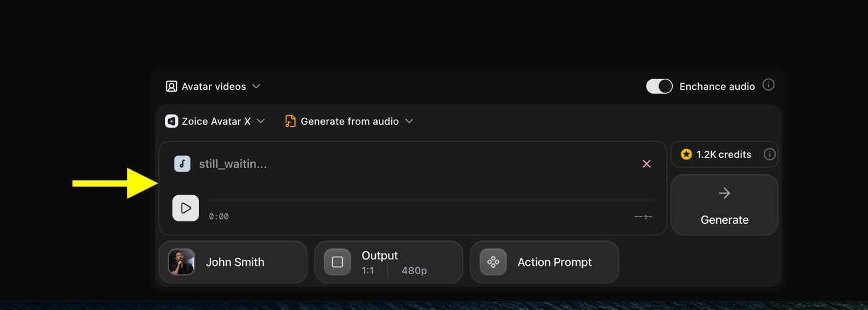Click the Zoice Avatar X logo icon
868x310 pixels.
pos(172,121)
